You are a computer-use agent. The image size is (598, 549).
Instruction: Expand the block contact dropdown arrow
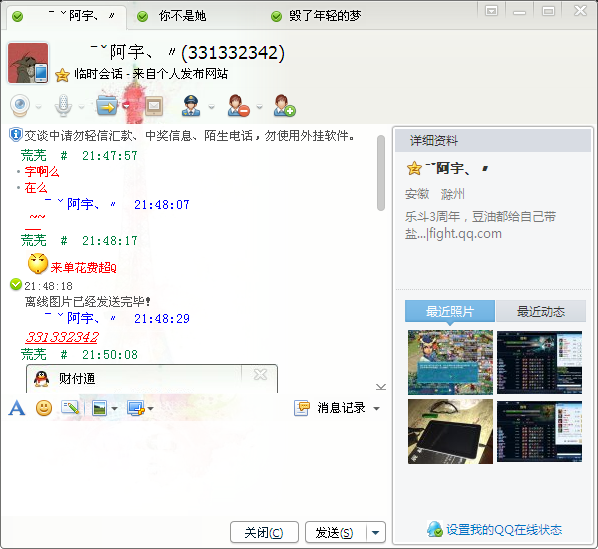pyautogui.click(x=259, y=107)
